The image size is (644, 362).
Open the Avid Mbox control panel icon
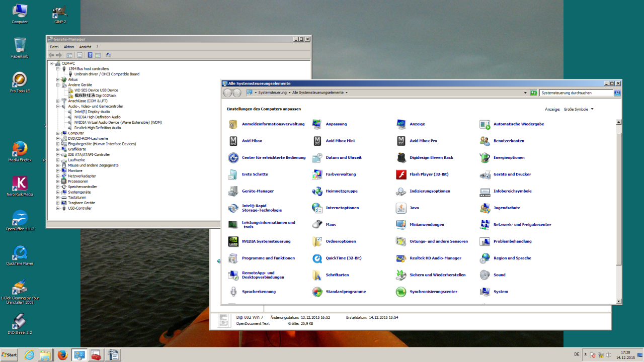[233, 141]
